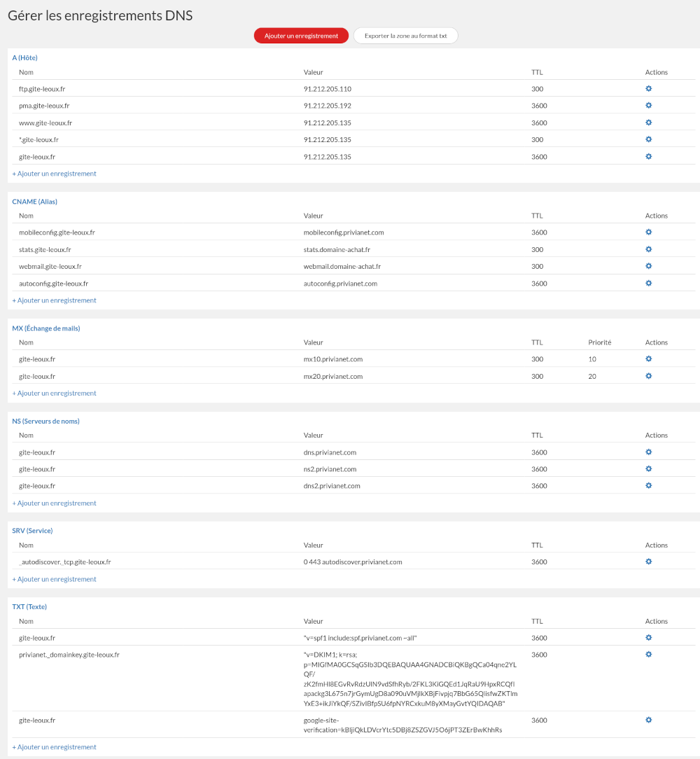700x759 pixels.
Task: Open gear actions for mx10.privianet.com record
Action: [x=648, y=359]
